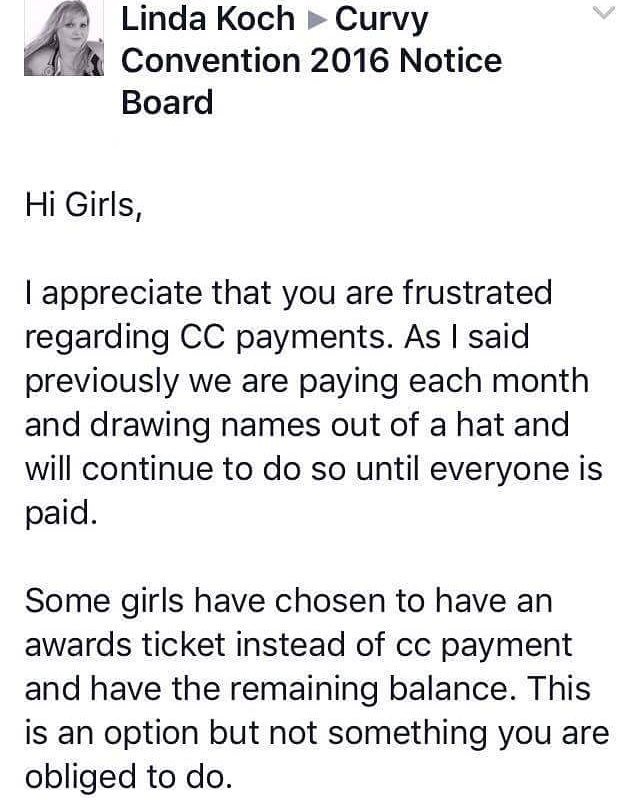Screen dimensions: 640x800
Task: Click the word "Board" in the group title
Action: [x=167, y=102]
